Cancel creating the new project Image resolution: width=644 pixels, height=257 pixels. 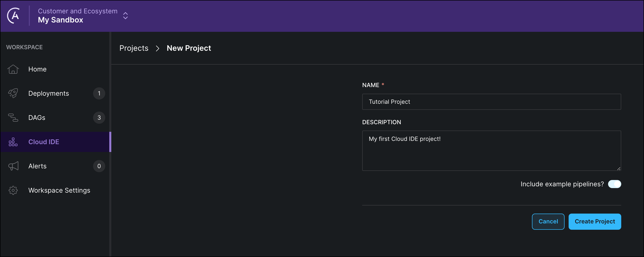[x=548, y=221]
